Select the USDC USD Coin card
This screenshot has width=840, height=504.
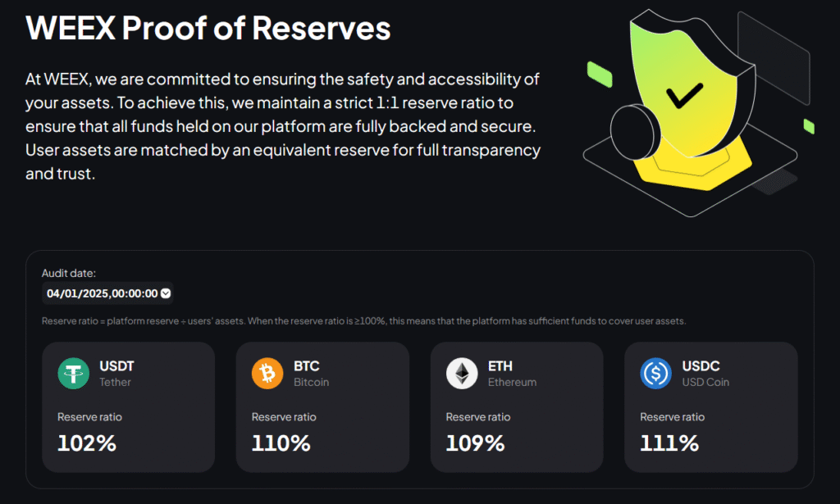pyautogui.click(x=710, y=406)
